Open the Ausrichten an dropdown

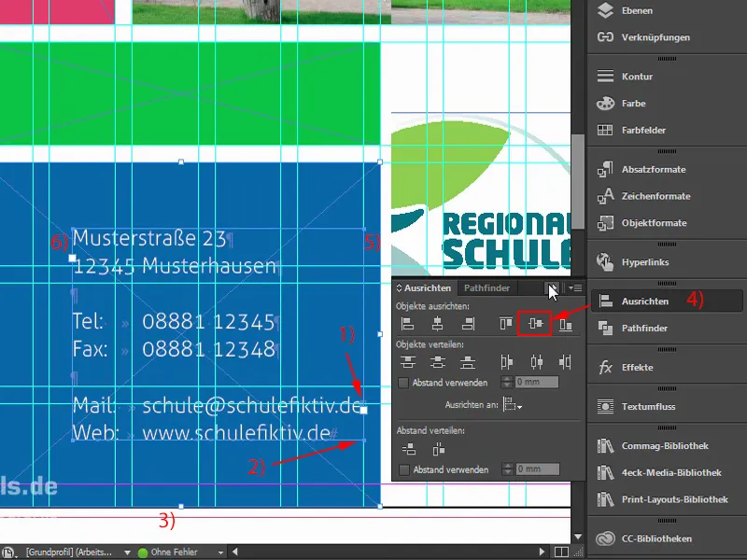[513, 405]
